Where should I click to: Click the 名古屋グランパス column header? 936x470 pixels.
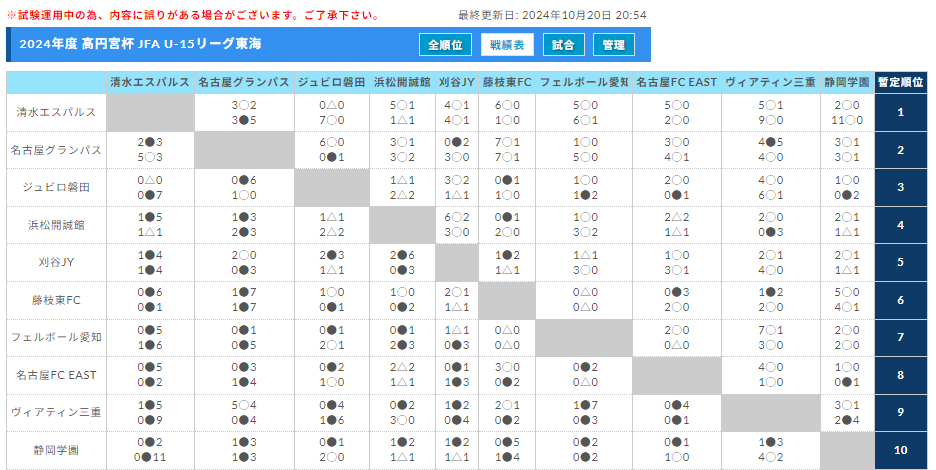click(244, 82)
